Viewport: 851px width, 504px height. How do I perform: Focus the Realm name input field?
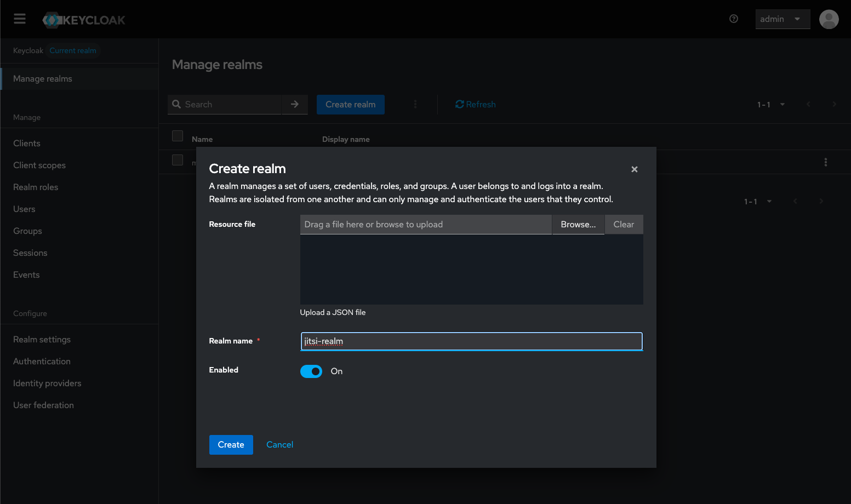(x=471, y=341)
